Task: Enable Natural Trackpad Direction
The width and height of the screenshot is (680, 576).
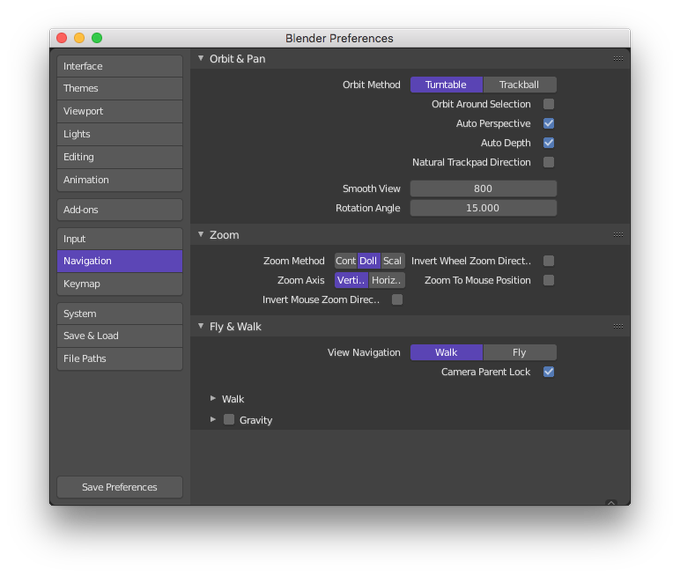Action: click(549, 162)
